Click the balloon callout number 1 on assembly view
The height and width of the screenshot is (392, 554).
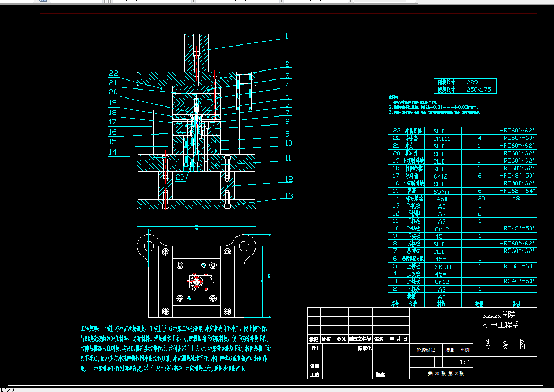point(286,36)
